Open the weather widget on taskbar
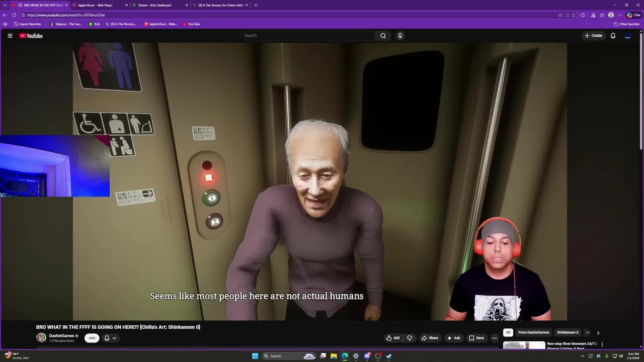 click(17, 355)
